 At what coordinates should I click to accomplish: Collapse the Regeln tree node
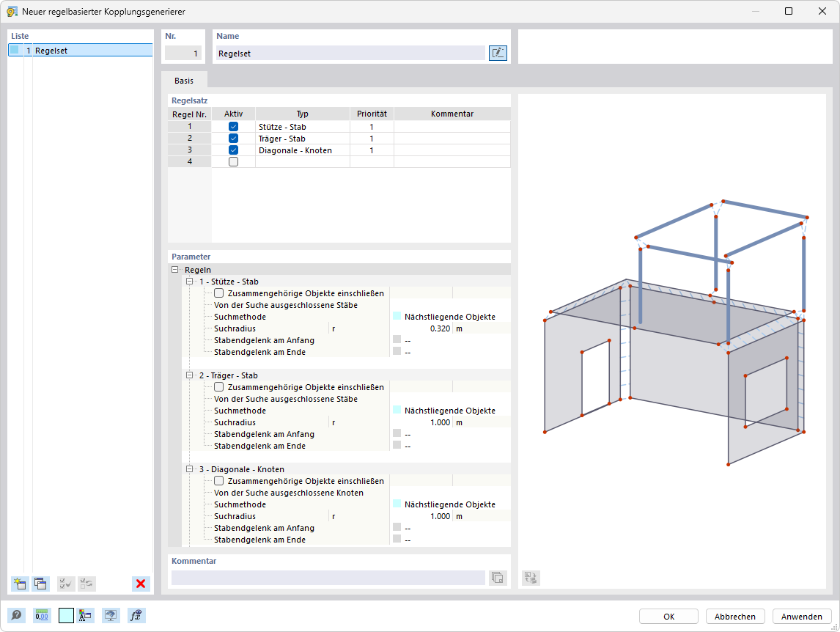click(174, 270)
